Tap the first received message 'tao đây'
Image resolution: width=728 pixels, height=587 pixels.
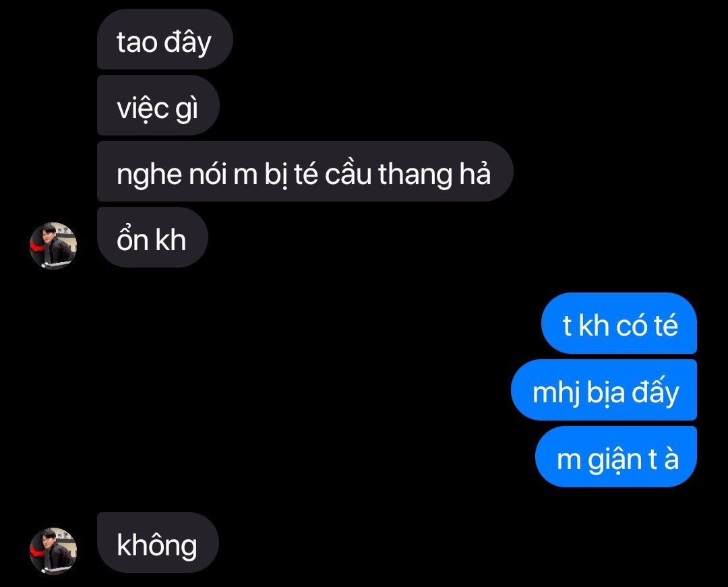(x=165, y=39)
